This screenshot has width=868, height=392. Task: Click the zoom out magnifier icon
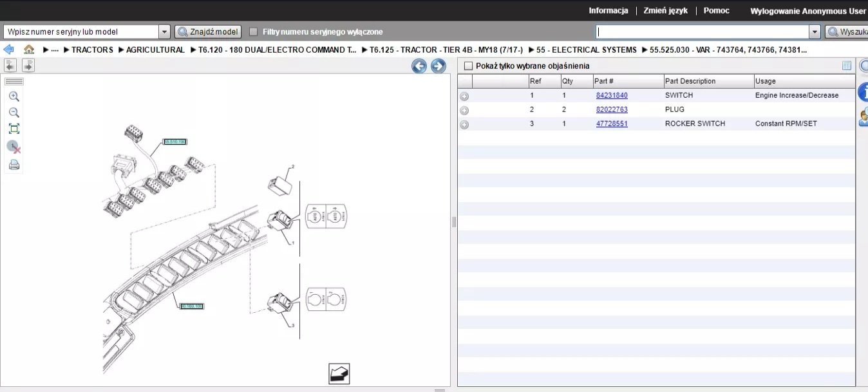(14, 113)
